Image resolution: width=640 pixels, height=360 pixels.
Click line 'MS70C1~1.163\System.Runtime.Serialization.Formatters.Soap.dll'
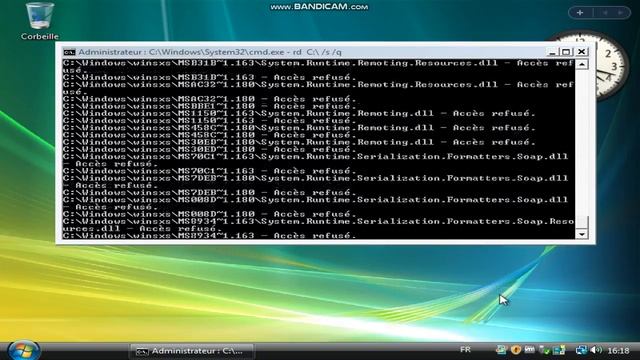point(316,157)
